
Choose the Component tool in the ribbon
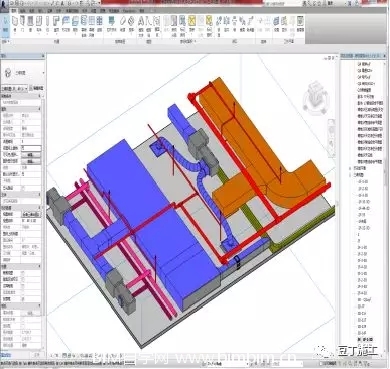(x=39, y=24)
